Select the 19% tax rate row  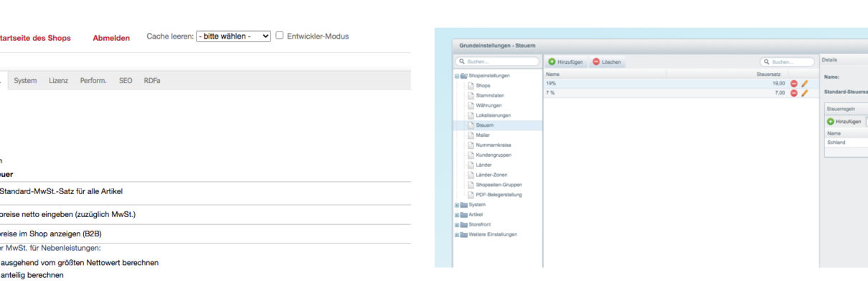tap(681, 84)
